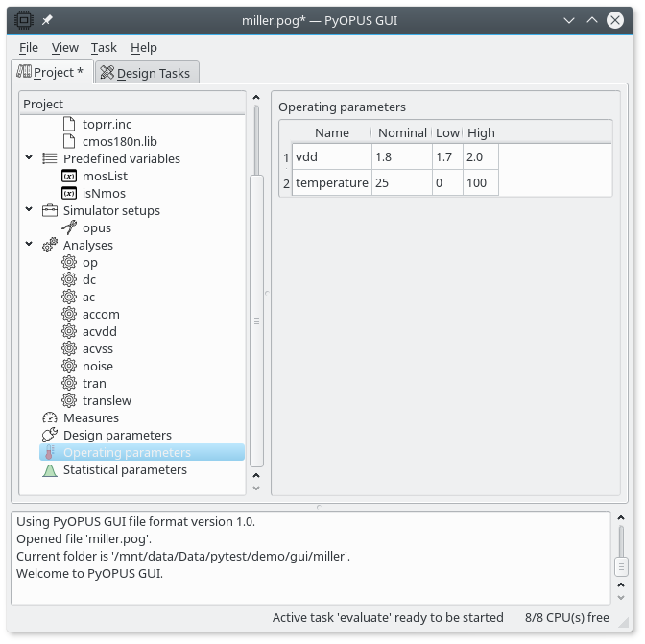Click the gear icon beside noise analysis
The height and width of the screenshot is (644, 645).
click(69, 367)
